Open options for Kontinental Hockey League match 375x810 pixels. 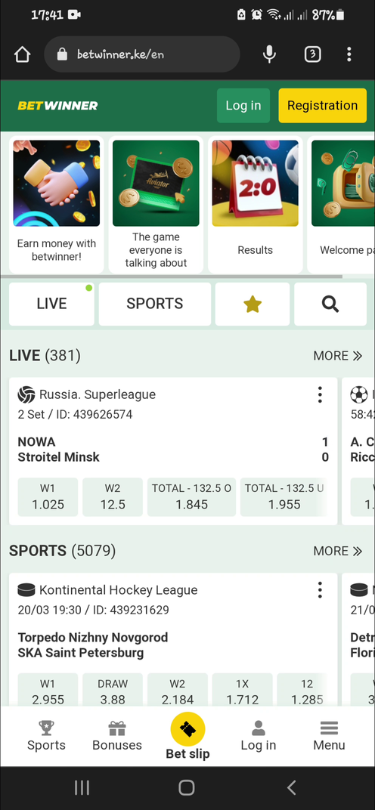point(320,590)
